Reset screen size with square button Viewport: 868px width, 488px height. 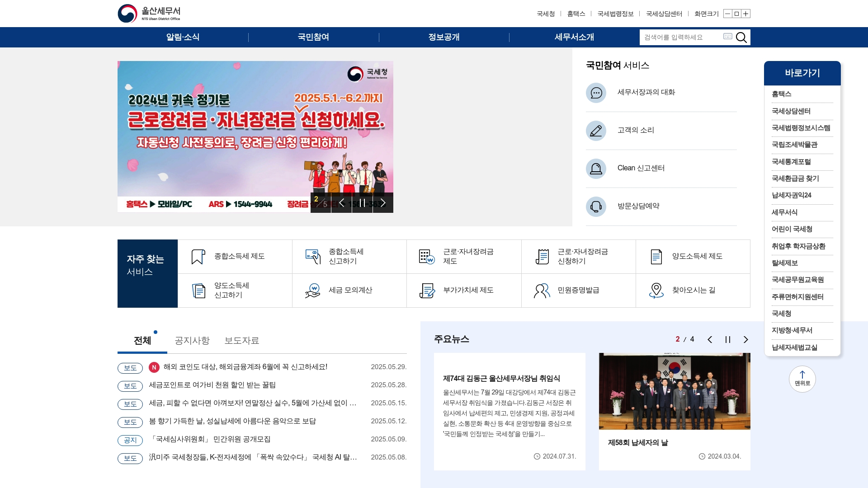[736, 14]
